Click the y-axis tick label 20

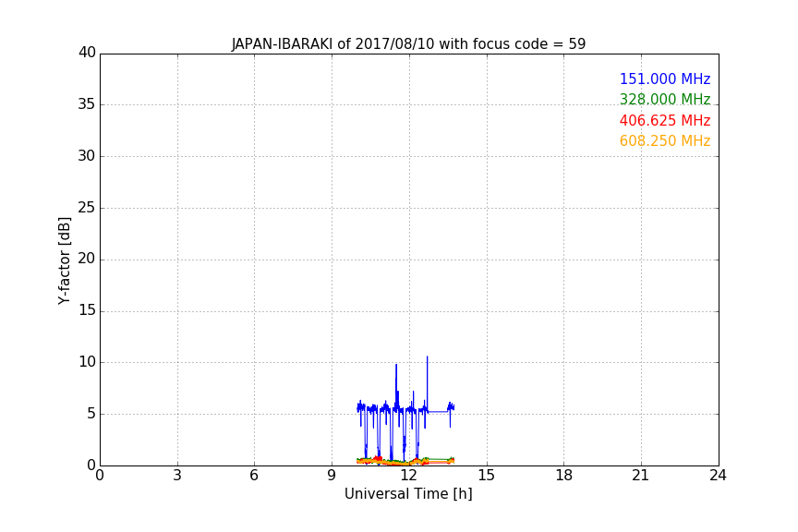pyautogui.click(x=87, y=259)
